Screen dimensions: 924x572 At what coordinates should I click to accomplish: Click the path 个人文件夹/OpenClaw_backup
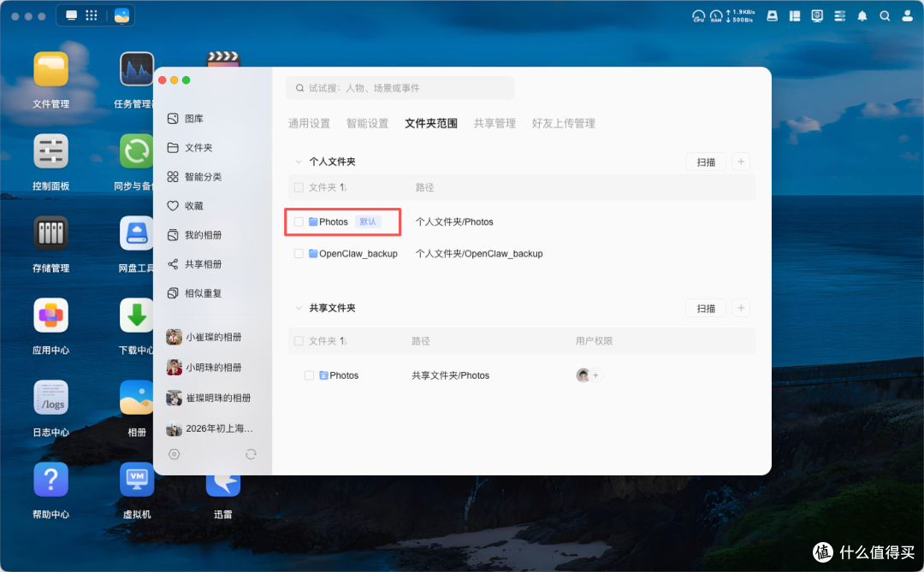coord(479,254)
